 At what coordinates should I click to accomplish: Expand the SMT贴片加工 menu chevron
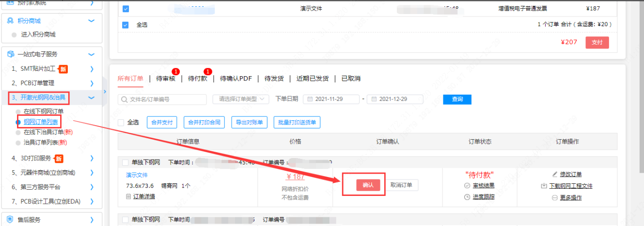point(91,69)
